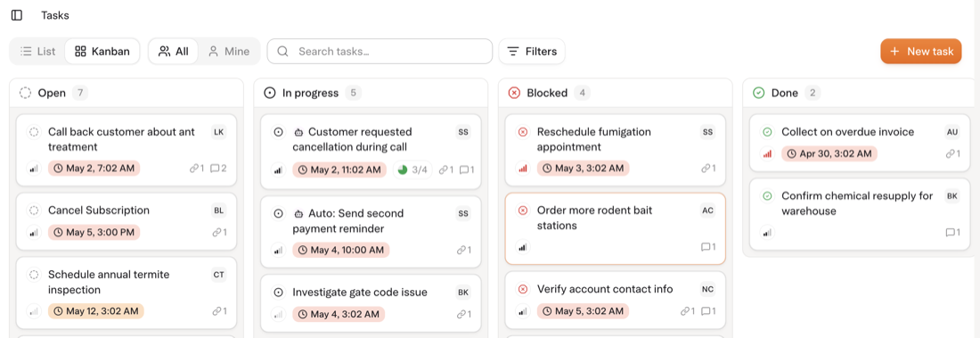This screenshot has height=338, width=980.
Task: Change status of Send second payment reminder
Action: click(x=279, y=213)
